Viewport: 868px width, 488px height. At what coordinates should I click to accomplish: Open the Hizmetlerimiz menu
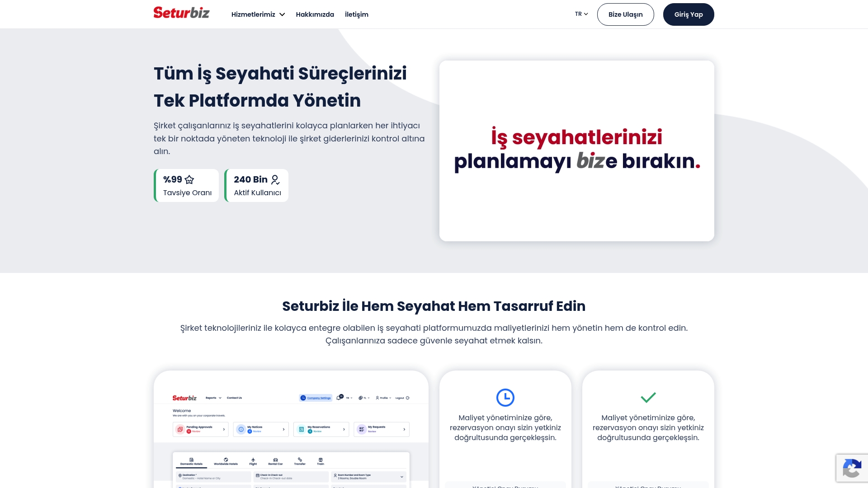tap(258, 14)
